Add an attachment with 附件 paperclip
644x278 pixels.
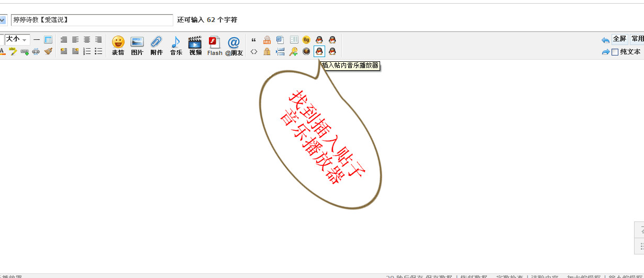point(157,46)
